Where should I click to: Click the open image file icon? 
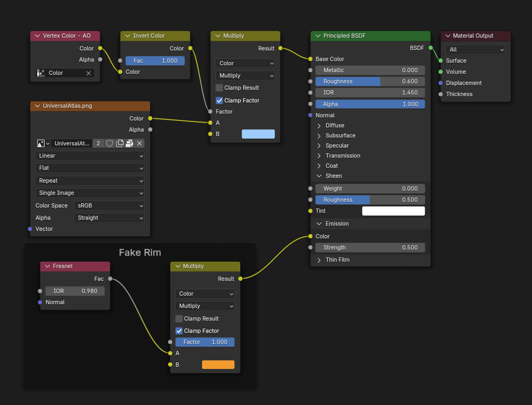coord(129,143)
